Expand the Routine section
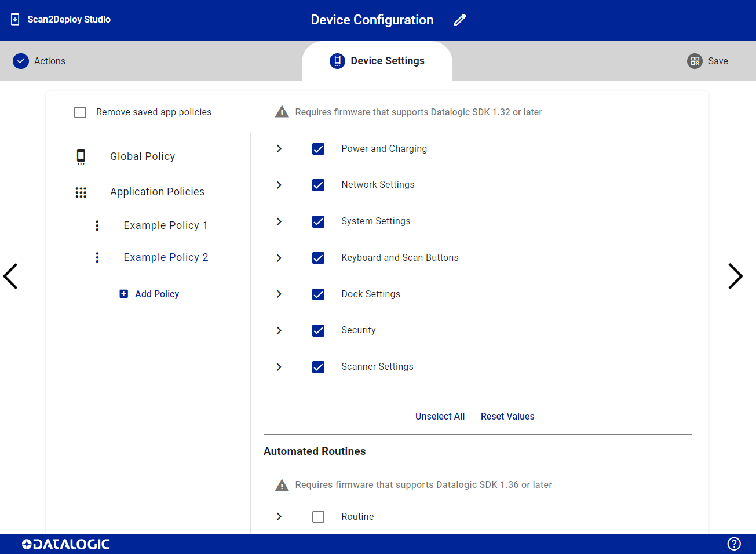756x554 pixels. point(279,517)
